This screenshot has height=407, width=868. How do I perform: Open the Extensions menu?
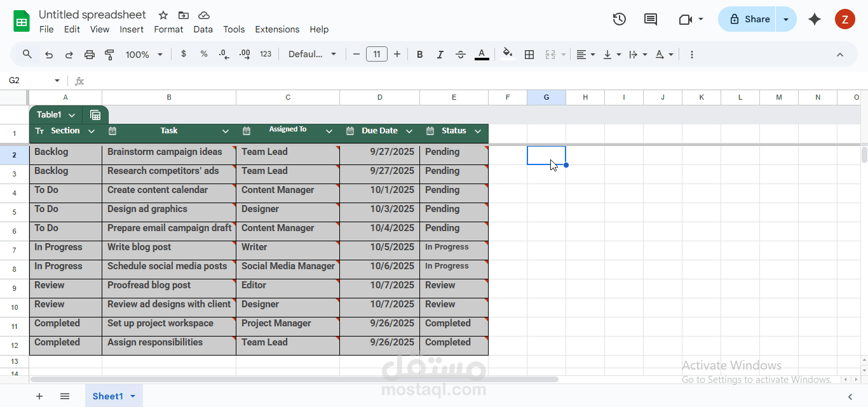(x=277, y=29)
